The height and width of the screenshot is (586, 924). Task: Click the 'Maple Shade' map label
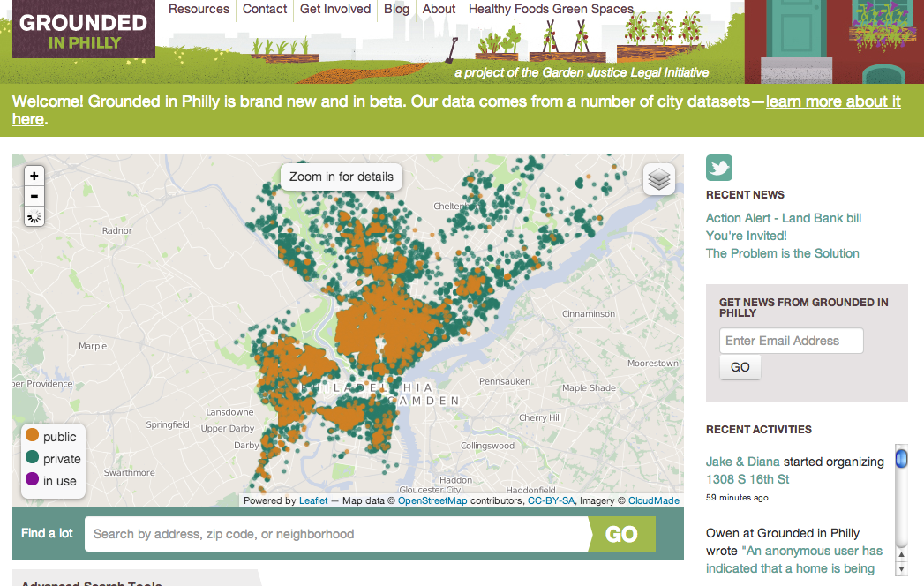589,387
